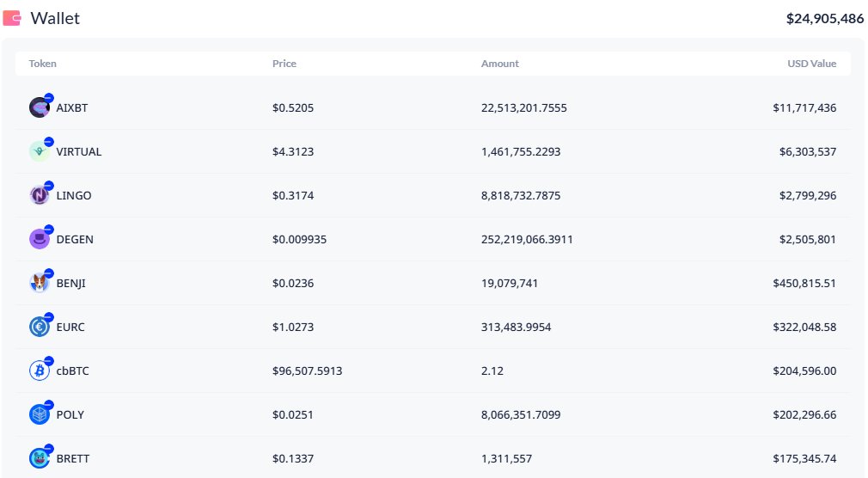Click the USD value $322,048.58
This screenshot has width=868, height=478.
804,327
